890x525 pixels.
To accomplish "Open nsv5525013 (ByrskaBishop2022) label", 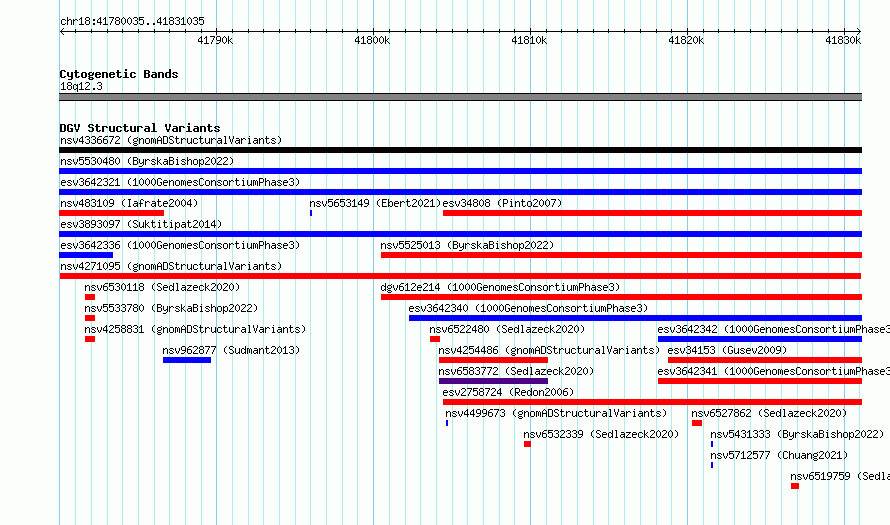I will point(467,245).
